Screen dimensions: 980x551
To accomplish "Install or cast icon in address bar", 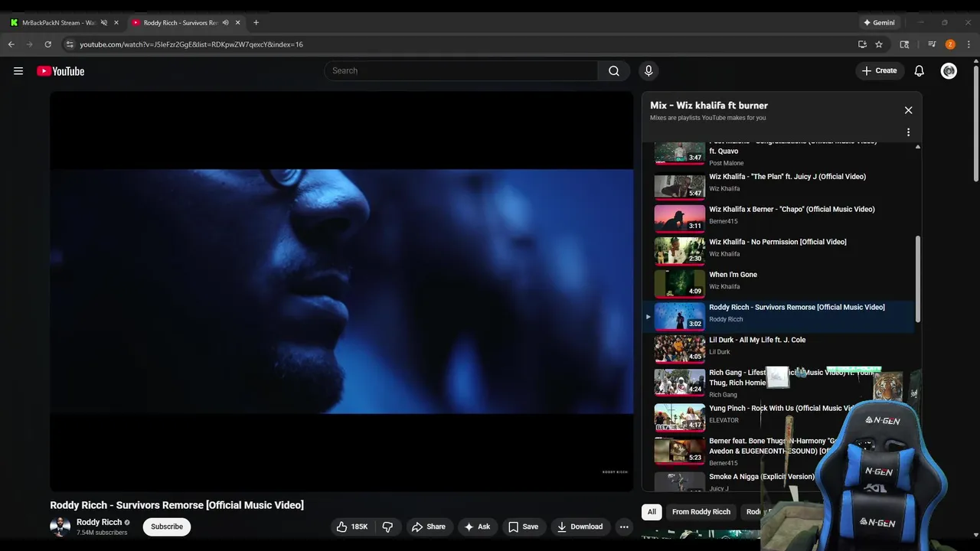I will coord(862,44).
